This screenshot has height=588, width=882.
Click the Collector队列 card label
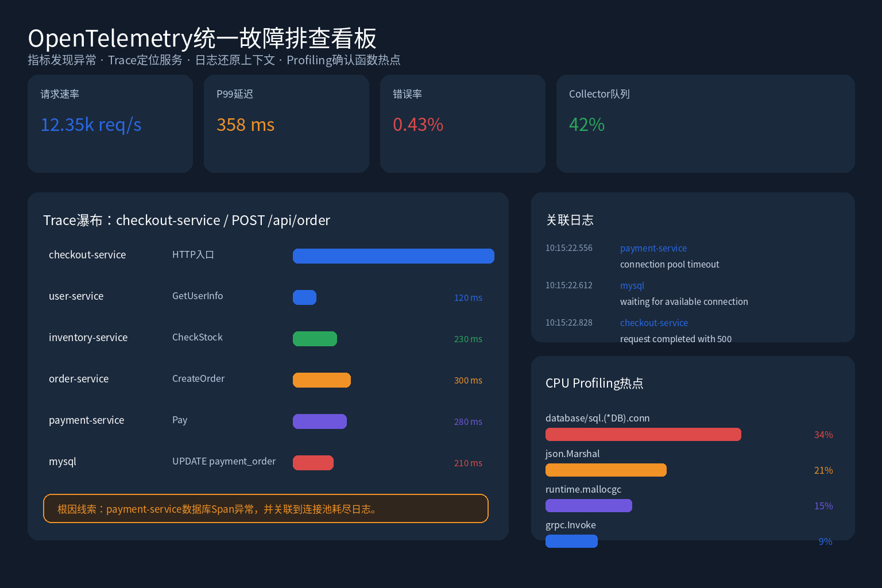(x=599, y=94)
